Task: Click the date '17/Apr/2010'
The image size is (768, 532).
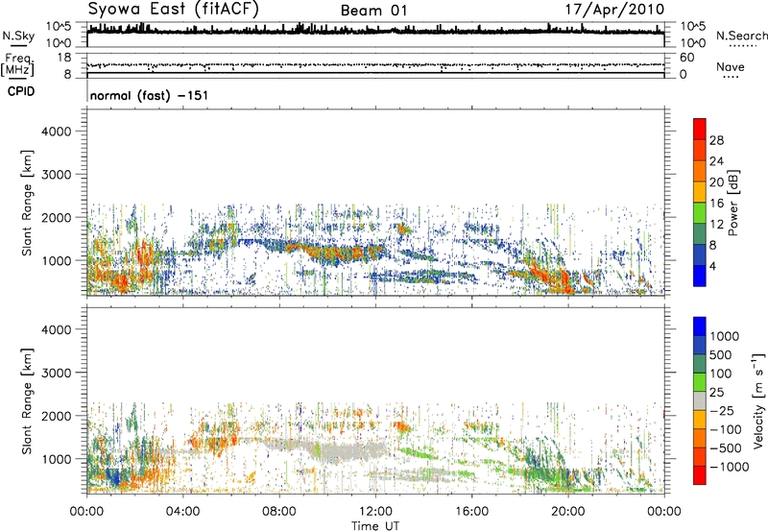Action: pyautogui.click(x=614, y=10)
